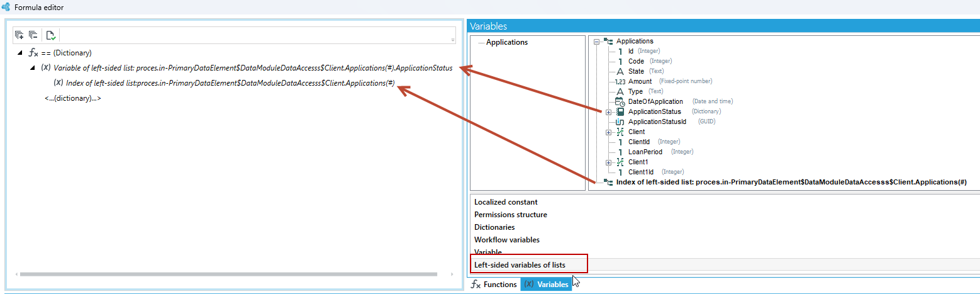Click the fx icon of == (Dictionary)
Screen dimensions: 980x294
pyautogui.click(x=34, y=53)
